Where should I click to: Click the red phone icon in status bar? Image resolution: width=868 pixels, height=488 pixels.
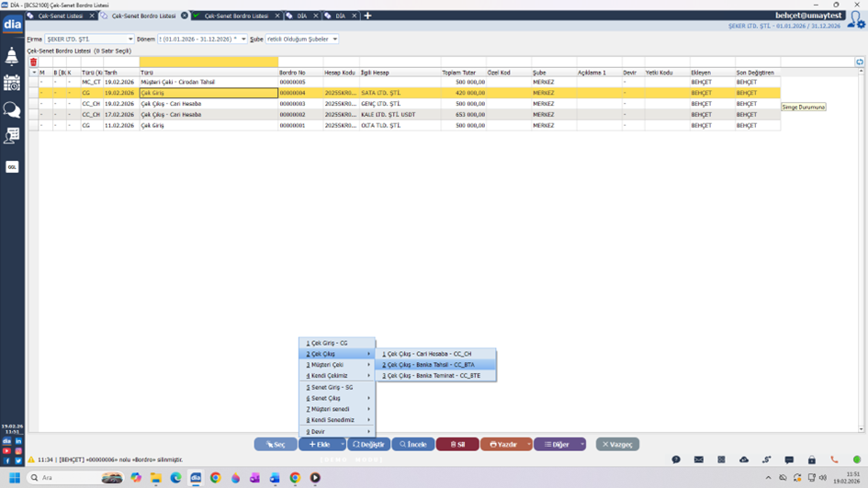pyautogui.click(x=834, y=460)
